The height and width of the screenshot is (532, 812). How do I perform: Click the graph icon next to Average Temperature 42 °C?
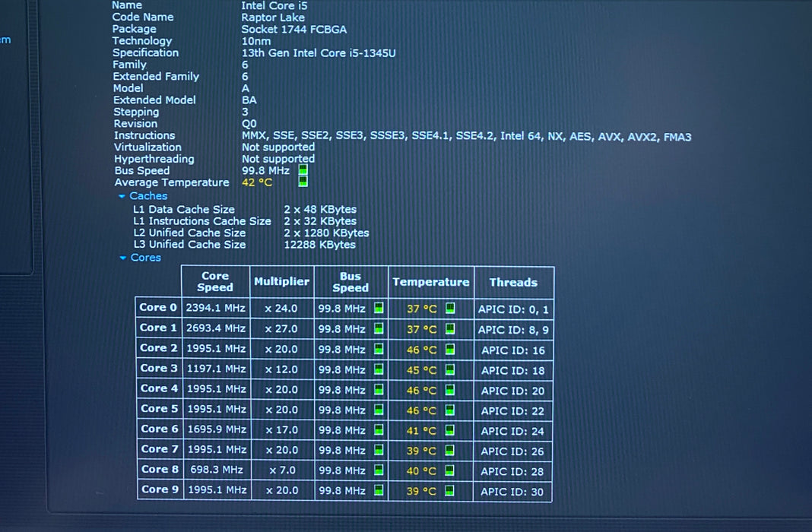[303, 182]
